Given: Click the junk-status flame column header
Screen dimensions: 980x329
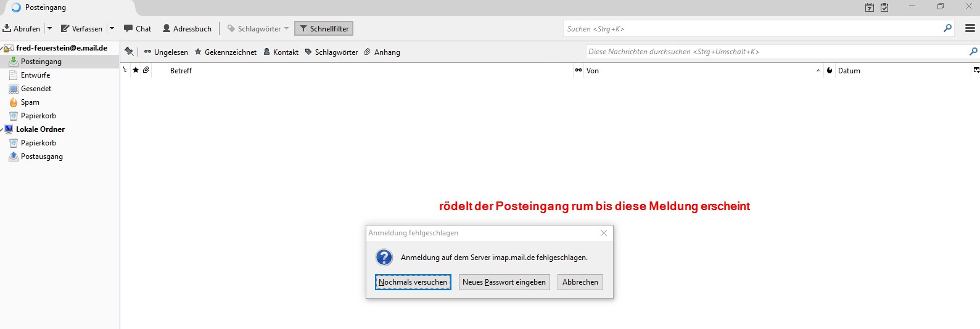Looking at the screenshot, I should point(830,70).
